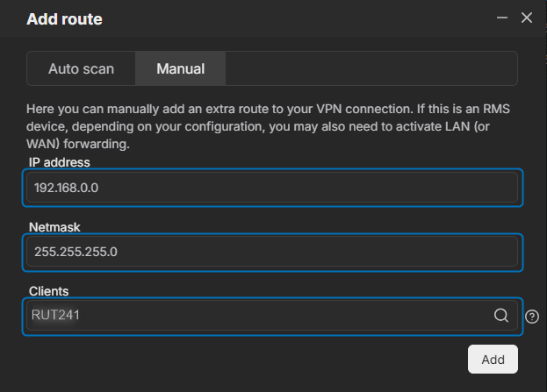Viewport: 547px width, 392px height.
Task: Click the Add button
Action: click(493, 360)
